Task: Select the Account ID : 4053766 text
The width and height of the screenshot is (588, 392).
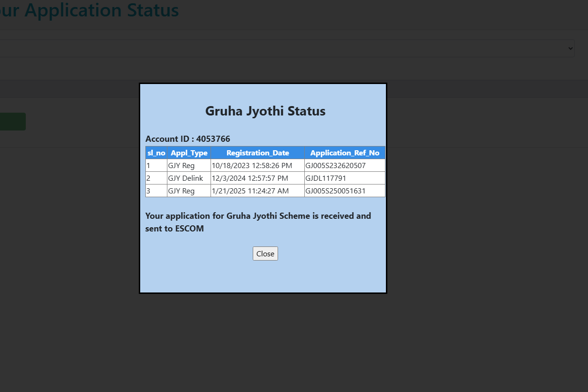Action: tap(188, 139)
